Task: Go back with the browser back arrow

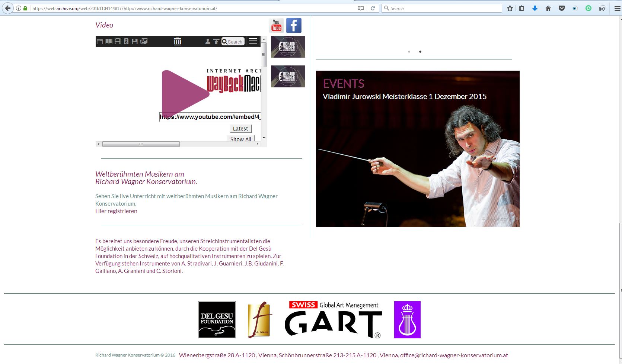Action: pyautogui.click(x=8, y=8)
